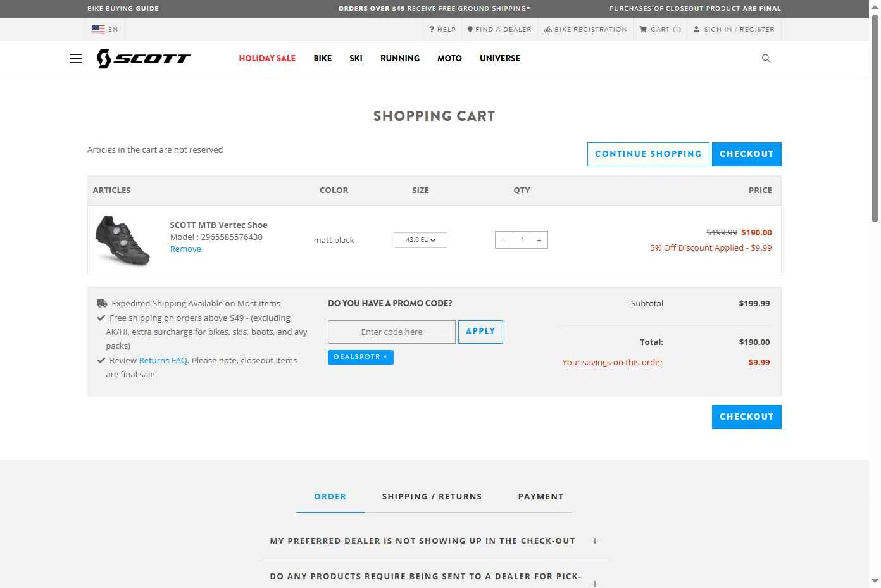Open the Returns FAQ link

[x=163, y=361]
